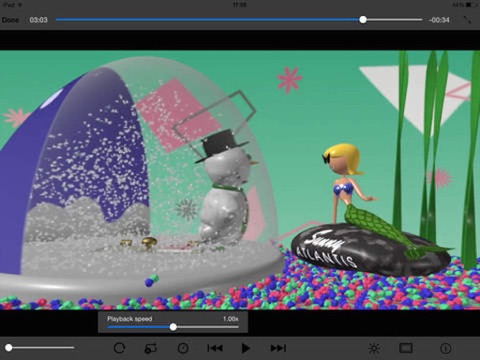Screen dimensions: 480x360
Task: Tap the video frame showing the mermaid
Action: [x=240, y=180]
